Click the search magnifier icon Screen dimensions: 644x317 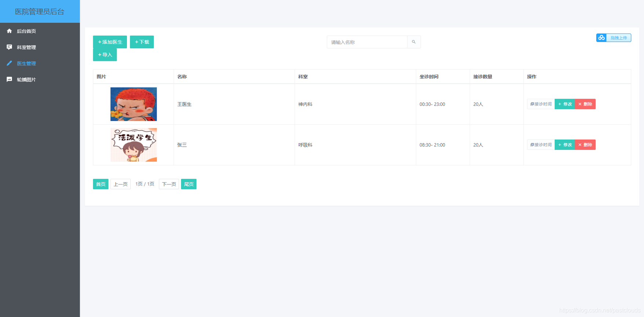click(414, 42)
